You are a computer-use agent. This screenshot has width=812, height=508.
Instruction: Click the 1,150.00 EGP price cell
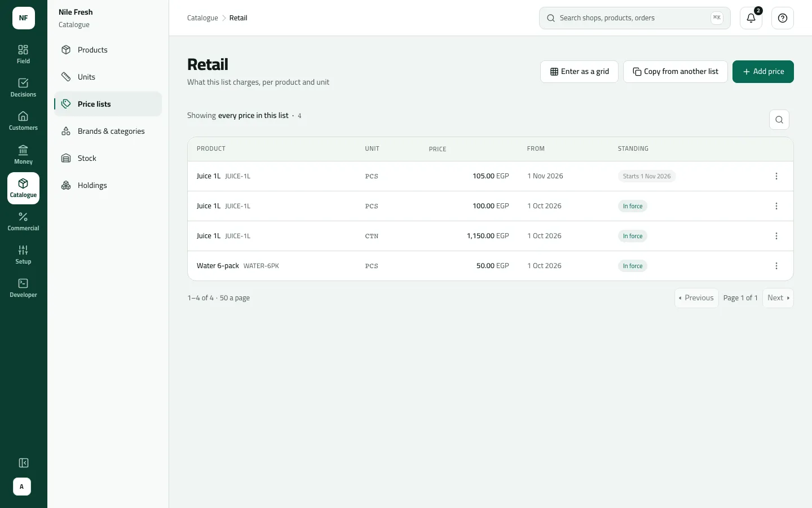[488, 236]
